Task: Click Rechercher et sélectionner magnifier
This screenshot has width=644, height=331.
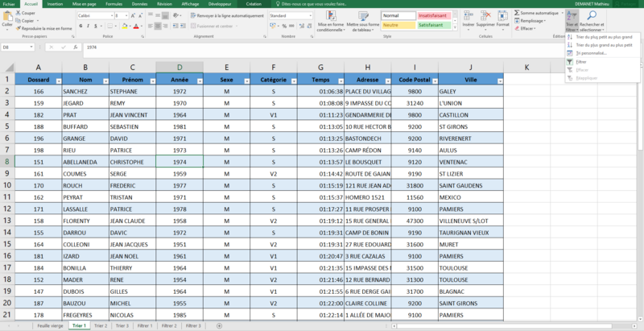Action: click(592, 22)
